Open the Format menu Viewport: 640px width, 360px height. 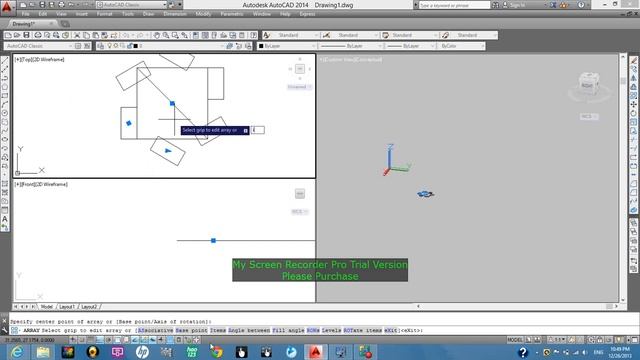pyautogui.click(x=104, y=14)
